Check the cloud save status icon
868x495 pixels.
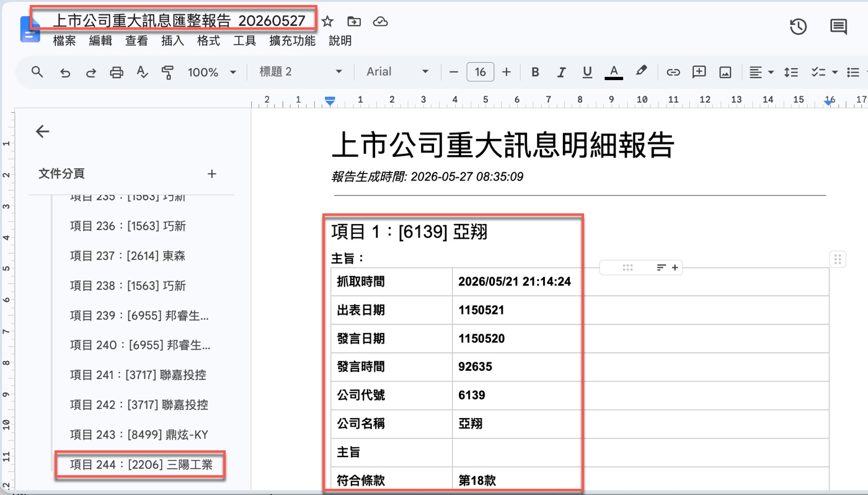[x=380, y=22]
